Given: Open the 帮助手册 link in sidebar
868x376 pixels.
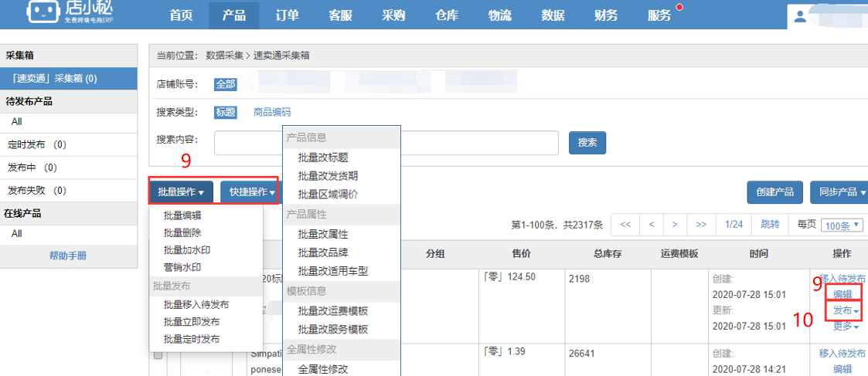Looking at the screenshot, I should click(68, 256).
